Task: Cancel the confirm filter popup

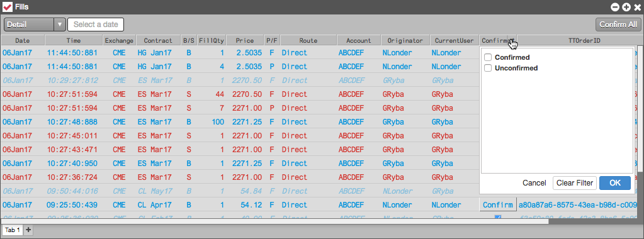Action: [x=534, y=183]
